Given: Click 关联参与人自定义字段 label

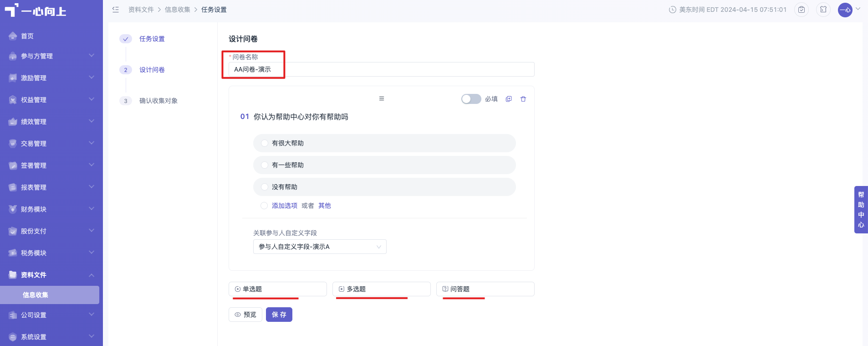Looking at the screenshot, I should [285, 233].
